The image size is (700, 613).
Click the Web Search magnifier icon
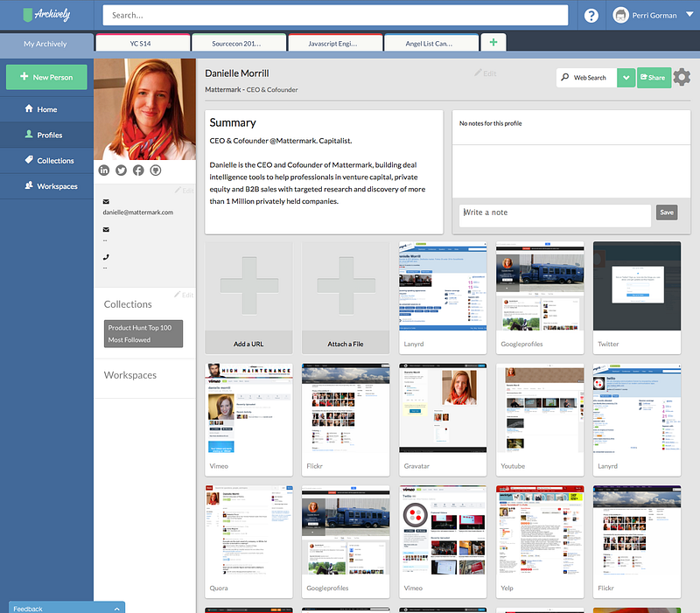[564, 77]
